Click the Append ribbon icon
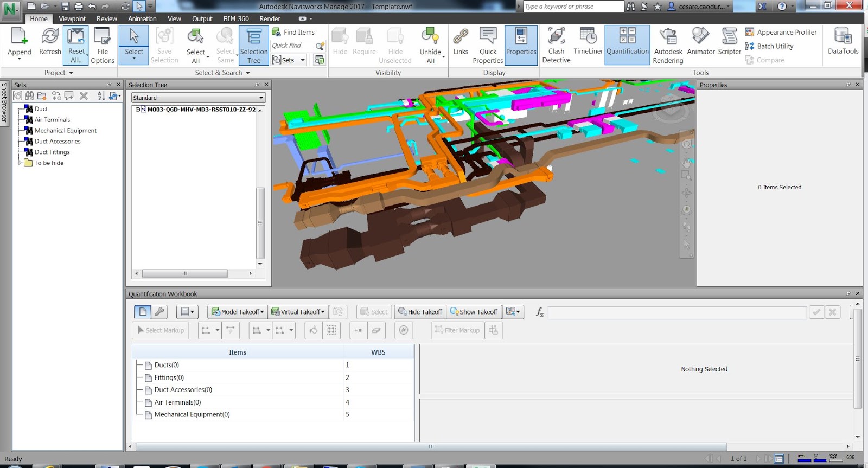The image size is (868, 468). [x=19, y=43]
